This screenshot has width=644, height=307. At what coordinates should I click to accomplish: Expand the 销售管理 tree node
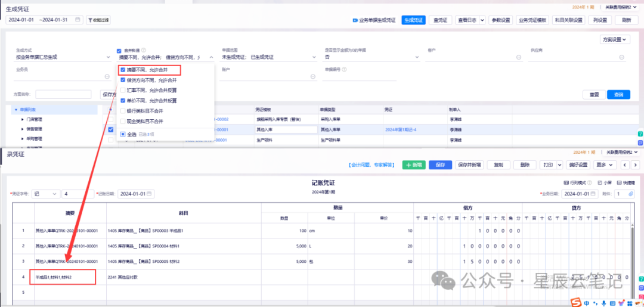(23, 129)
